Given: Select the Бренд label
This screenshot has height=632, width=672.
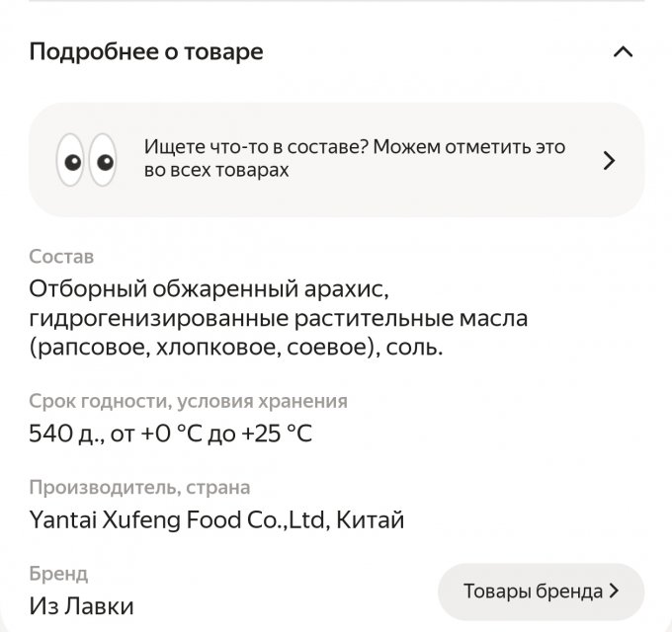Looking at the screenshot, I should coord(58,574).
